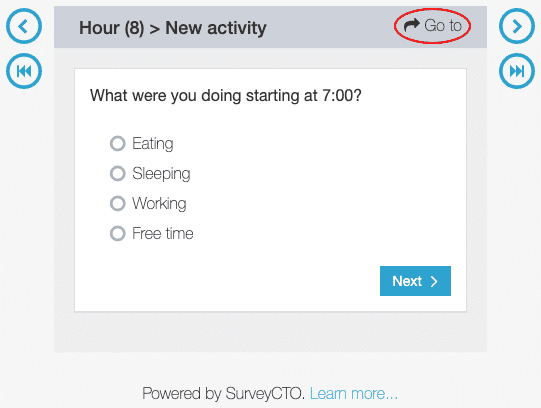
Task: Click the next question arrow icon
Action: point(517,26)
